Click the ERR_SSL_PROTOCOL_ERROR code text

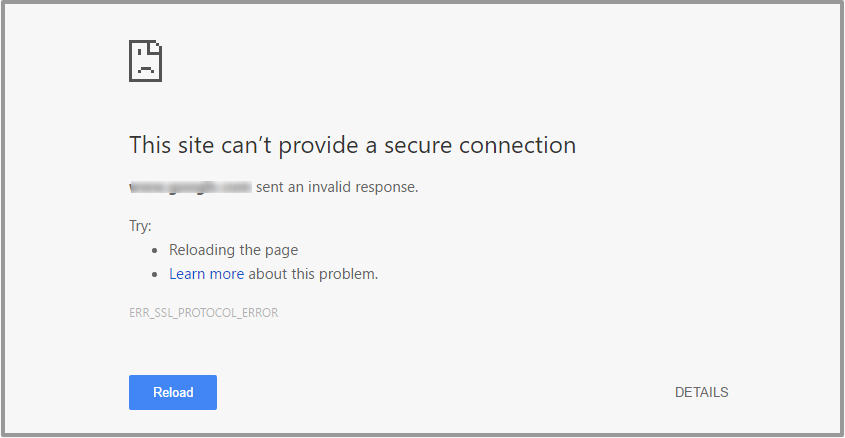[203, 313]
